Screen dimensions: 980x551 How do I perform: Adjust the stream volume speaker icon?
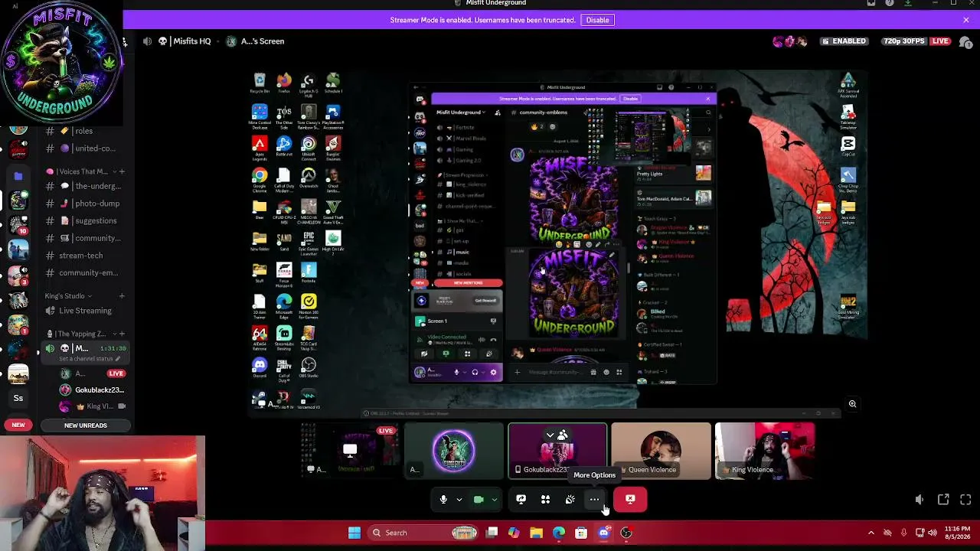(920, 500)
